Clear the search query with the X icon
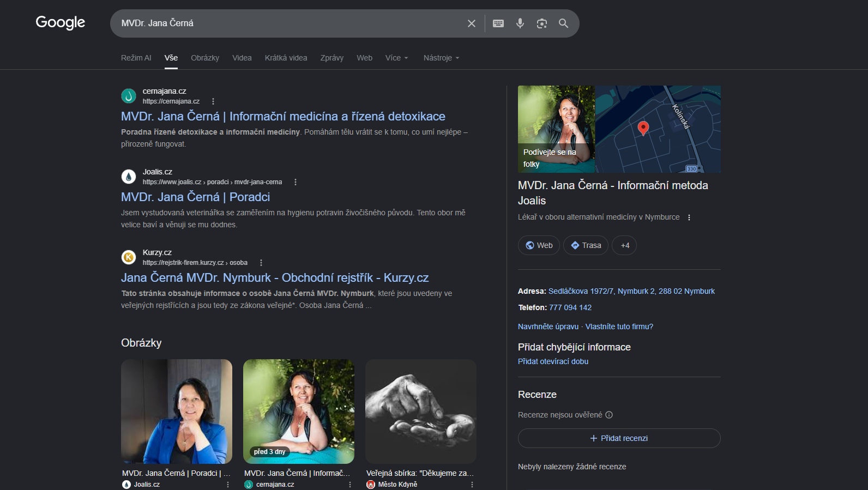This screenshot has height=490, width=868. pyautogui.click(x=472, y=23)
